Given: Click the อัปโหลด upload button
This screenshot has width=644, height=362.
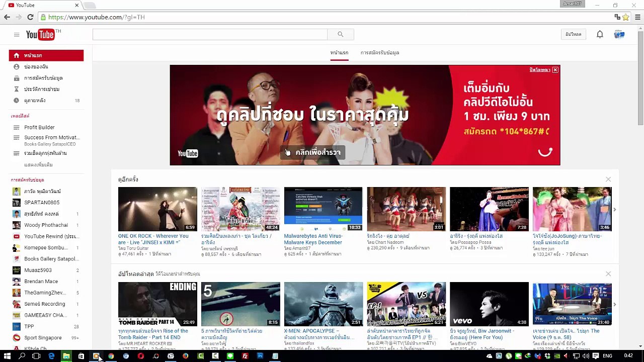Looking at the screenshot, I should [x=574, y=34].
